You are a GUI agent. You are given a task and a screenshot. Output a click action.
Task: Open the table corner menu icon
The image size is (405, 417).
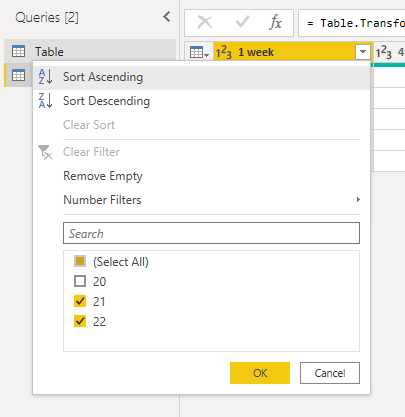pyautogui.click(x=199, y=52)
